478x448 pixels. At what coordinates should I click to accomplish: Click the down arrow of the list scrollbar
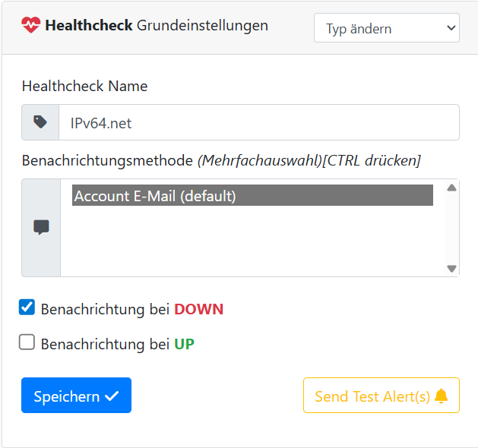(x=451, y=268)
